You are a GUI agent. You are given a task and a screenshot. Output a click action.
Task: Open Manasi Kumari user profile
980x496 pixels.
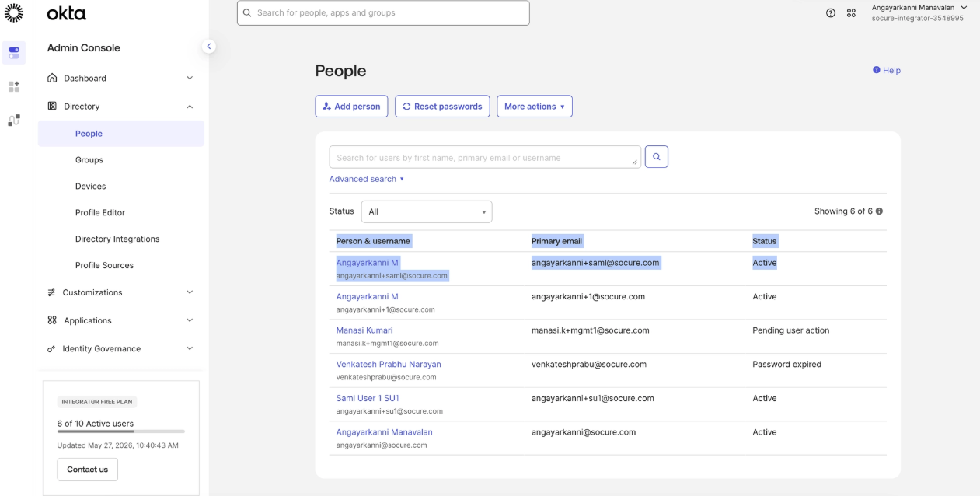click(x=364, y=330)
